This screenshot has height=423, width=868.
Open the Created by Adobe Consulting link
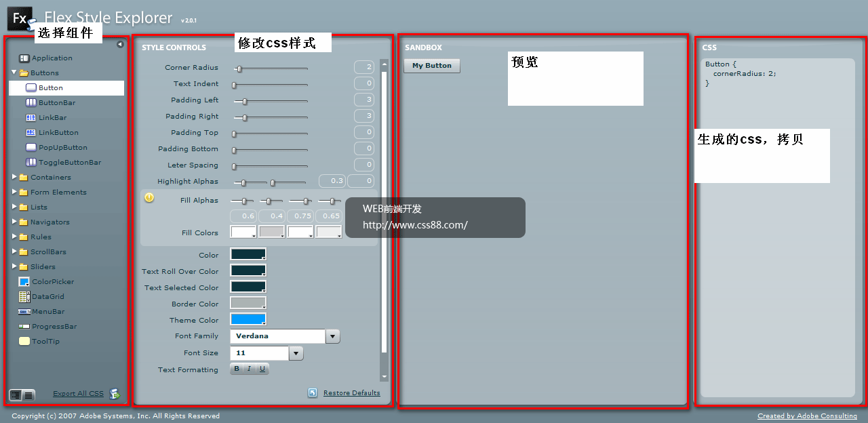coord(807,416)
